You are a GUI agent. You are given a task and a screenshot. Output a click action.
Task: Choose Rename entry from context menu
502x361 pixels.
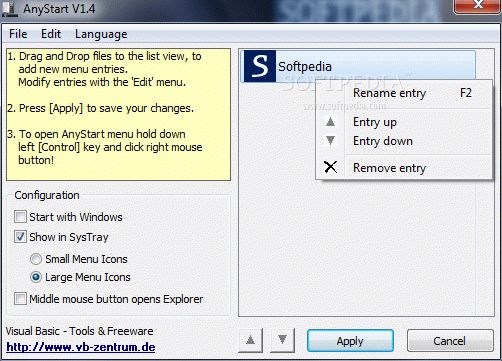pyautogui.click(x=404, y=93)
